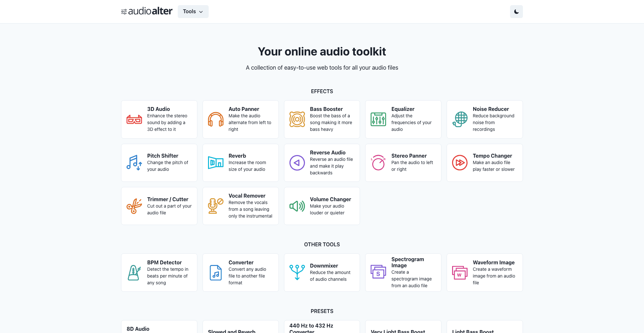
Task: Click the Volume Changer speaker icon
Action: (x=297, y=206)
